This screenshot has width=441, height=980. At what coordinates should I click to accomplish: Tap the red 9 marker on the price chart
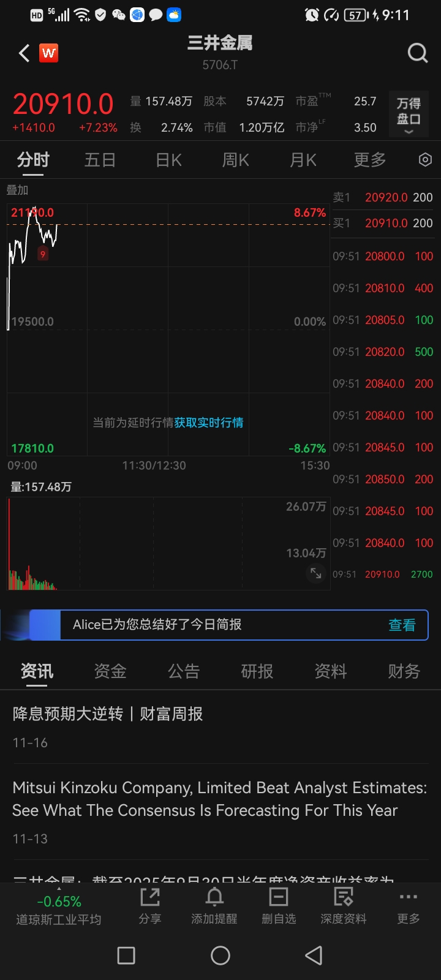tap(42, 254)
